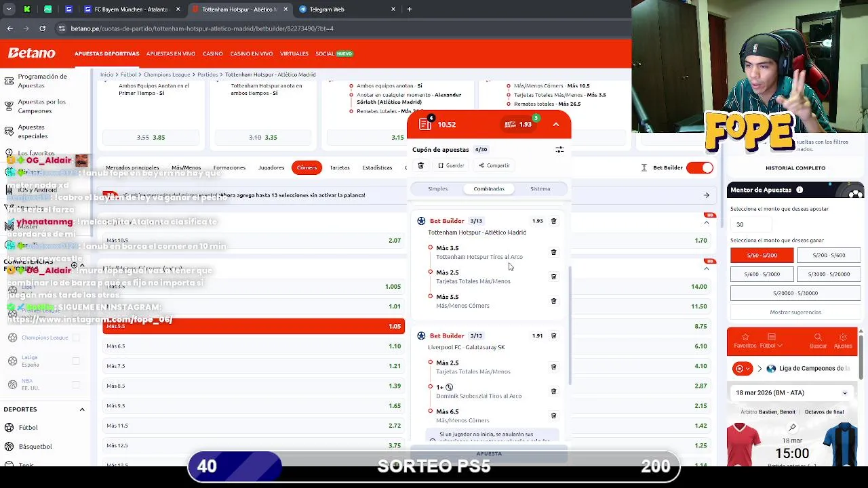This screenshot has height=488, width=868.
Task: Remove Más 2.5 Tarjetas selection under Tottenham
Action: [553, 277]
